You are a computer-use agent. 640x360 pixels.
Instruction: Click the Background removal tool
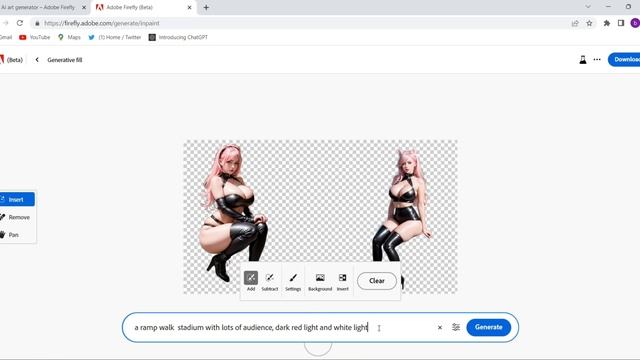tap(320, 281)
